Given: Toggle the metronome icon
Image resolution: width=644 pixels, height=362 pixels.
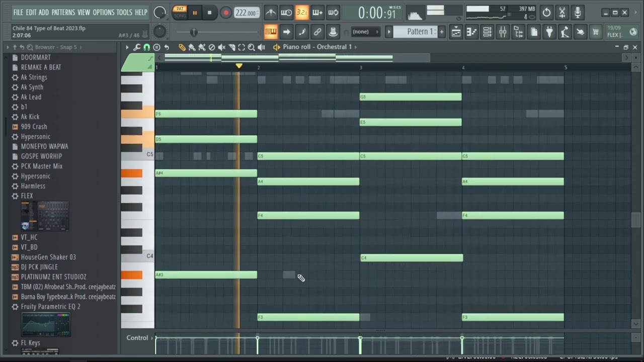Looking at the screenshot, I should click(271, 13).
